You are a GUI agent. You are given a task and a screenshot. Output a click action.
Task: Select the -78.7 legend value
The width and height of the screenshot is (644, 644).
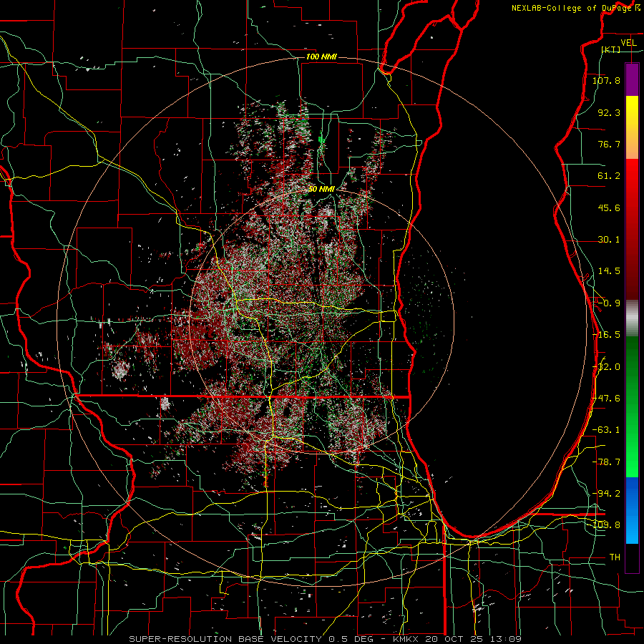(x=606, y=462)
